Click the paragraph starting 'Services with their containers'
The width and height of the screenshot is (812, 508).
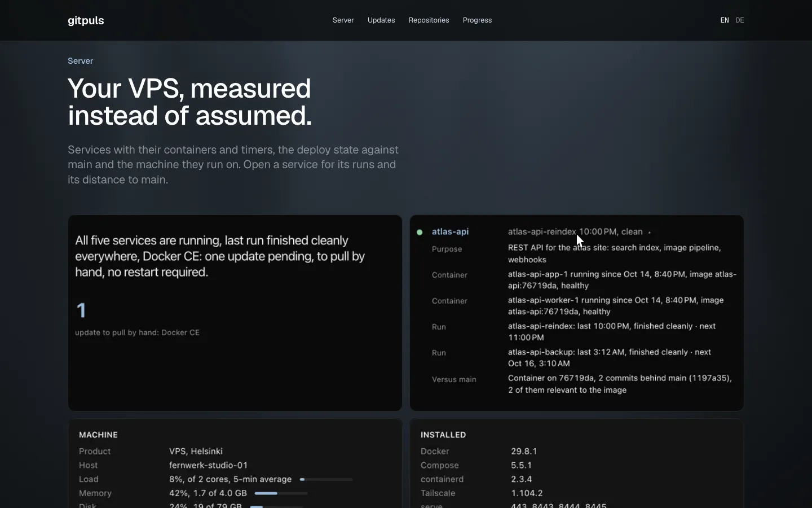[233, 165]
